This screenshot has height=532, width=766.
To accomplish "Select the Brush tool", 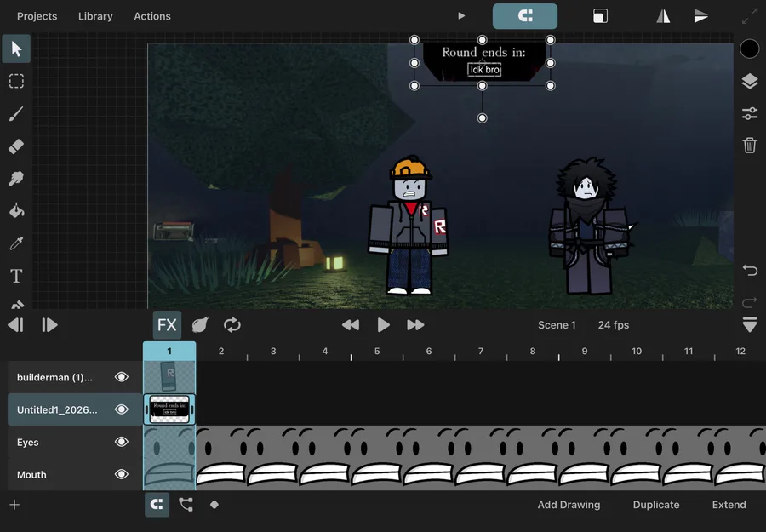I will point(16,114).
